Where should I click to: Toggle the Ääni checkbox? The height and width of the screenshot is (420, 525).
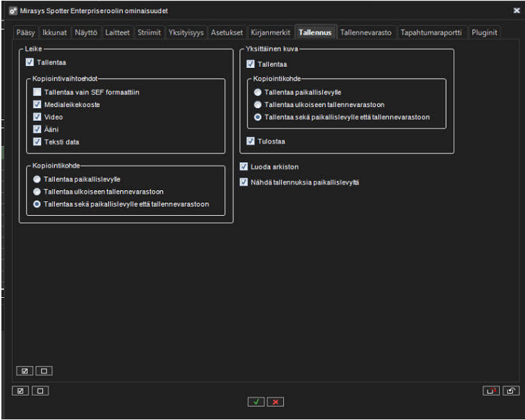pyautogui.click(x=37, y=130)
